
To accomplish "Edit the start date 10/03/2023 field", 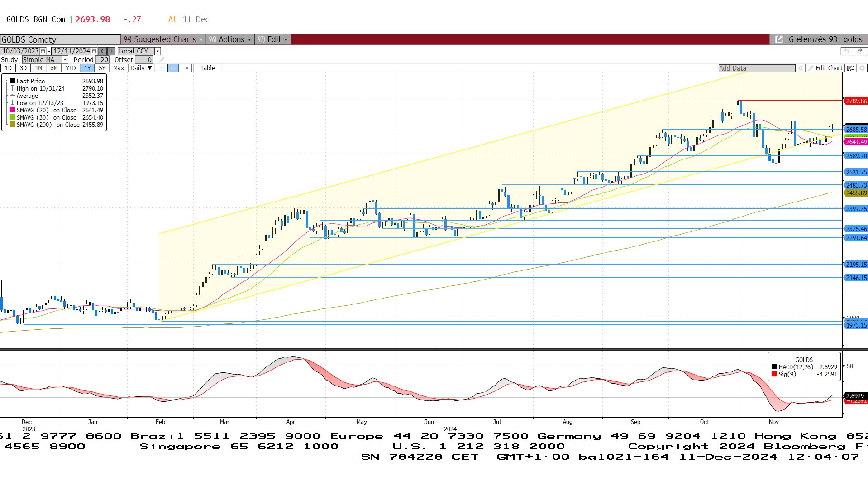I will tap(20, 51).
